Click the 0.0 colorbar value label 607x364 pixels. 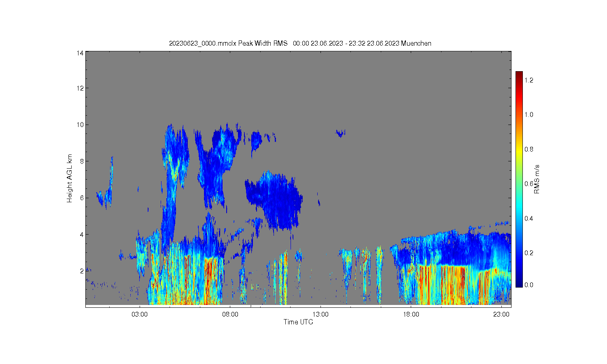[x=529, y=285]
